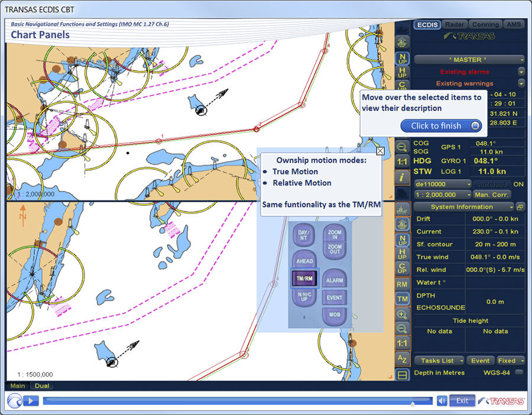Toggle DAY/NT palette keypad key

(304, 235)
